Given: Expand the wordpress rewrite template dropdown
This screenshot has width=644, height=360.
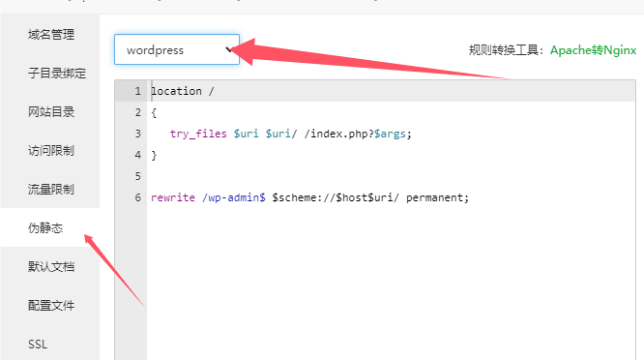Looking at the screenshot, I should pyautogui.click(x=177, y=49).
